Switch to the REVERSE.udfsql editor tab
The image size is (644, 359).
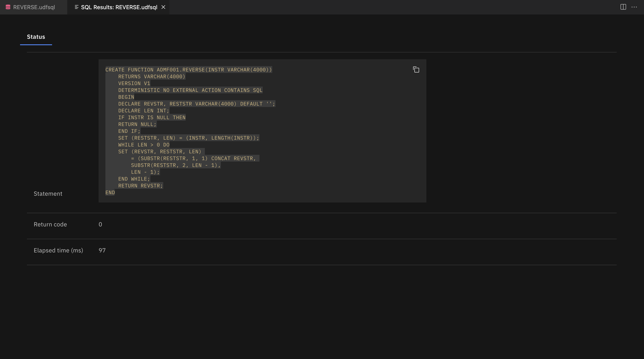click(34, 7)
